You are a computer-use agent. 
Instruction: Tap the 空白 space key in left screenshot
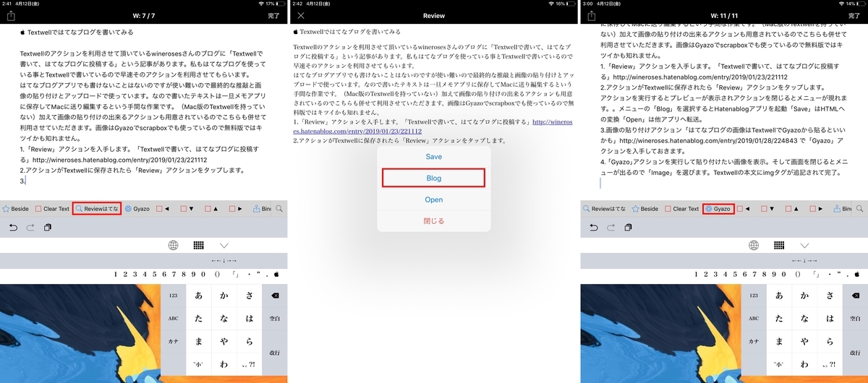tap(275, 319)
